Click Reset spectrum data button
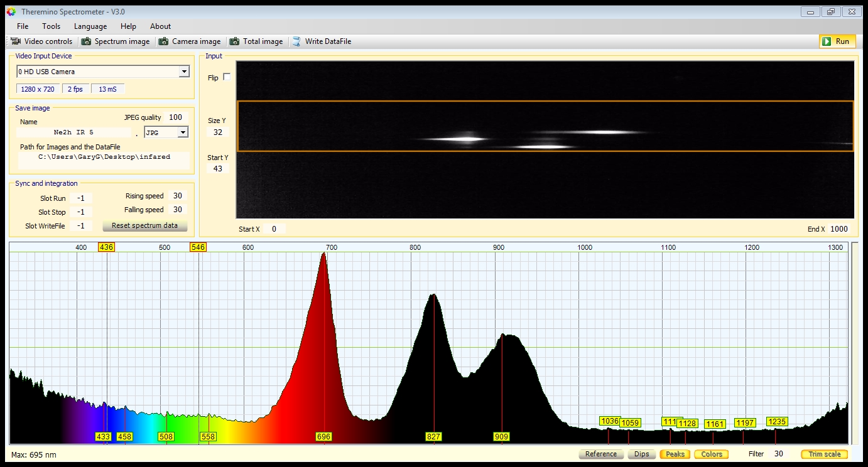This screenshot has height=467, width=868. click(144, 226)
